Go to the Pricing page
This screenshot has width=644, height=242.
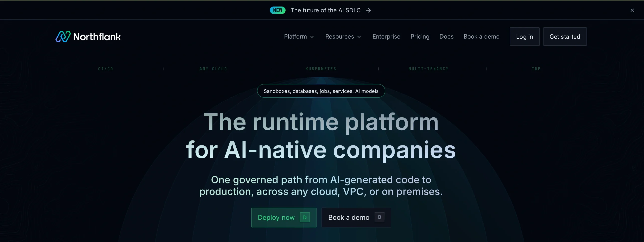[420, 37]
